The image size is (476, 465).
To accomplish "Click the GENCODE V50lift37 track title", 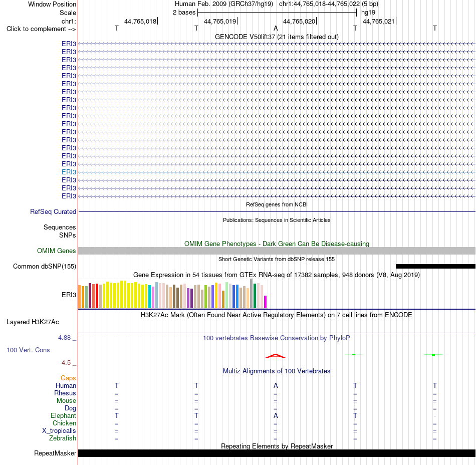I will (277, 37).
